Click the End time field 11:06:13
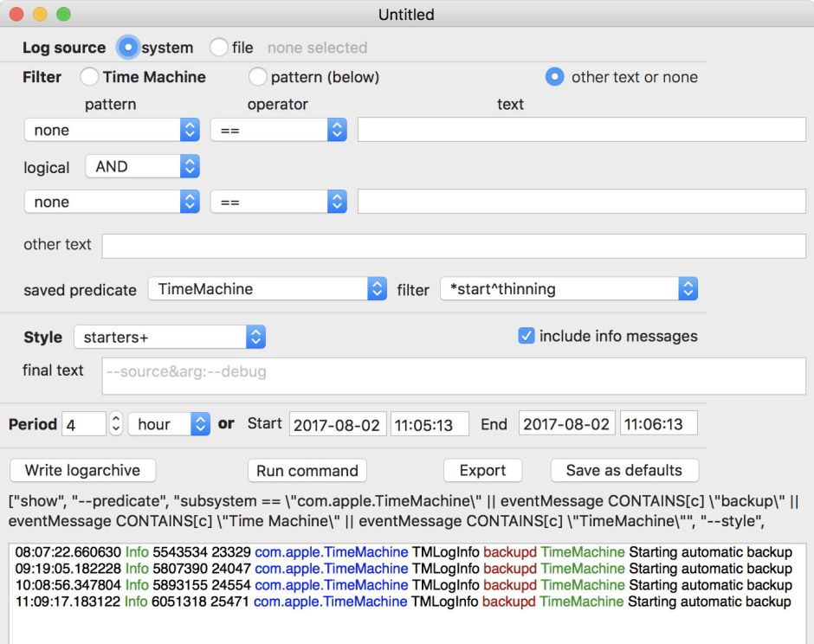The image size is (814, 644). 658,424
